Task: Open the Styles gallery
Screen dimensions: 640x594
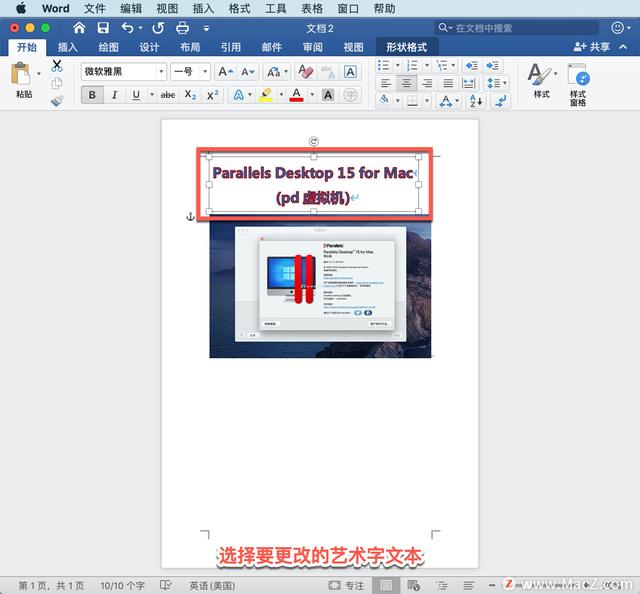Action: pos(542,80)
